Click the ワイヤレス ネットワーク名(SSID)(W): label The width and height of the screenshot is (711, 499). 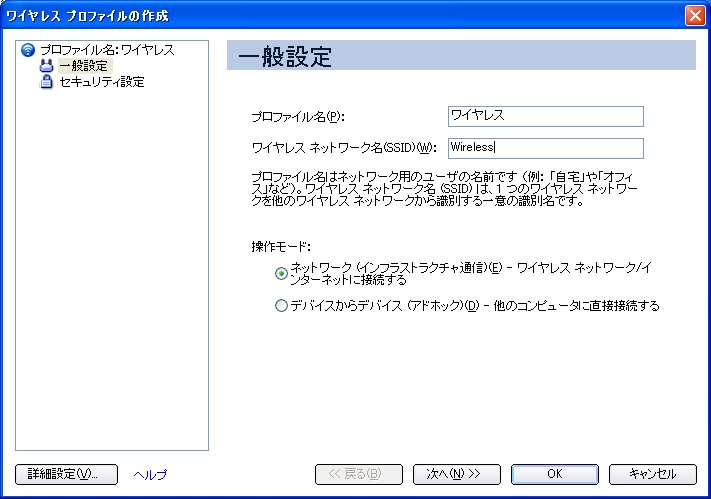(x=344, y=148)
